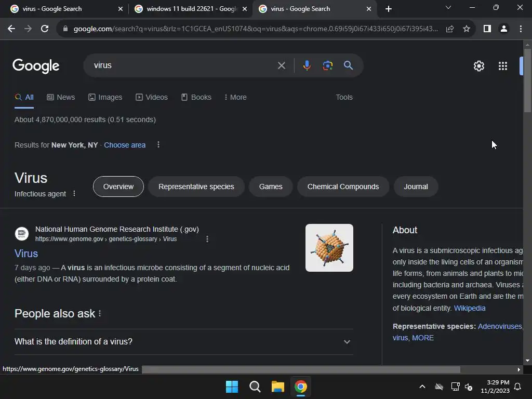This screenshot has height=399, width=532.
Task: Close the first virus - Google Search tab
Action: coord(121,9)
